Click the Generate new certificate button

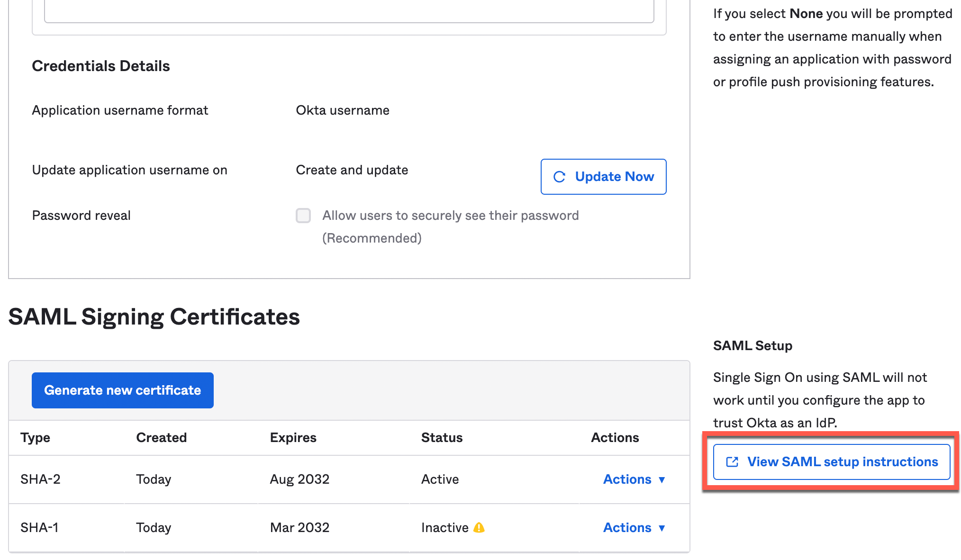coord(122,390)
